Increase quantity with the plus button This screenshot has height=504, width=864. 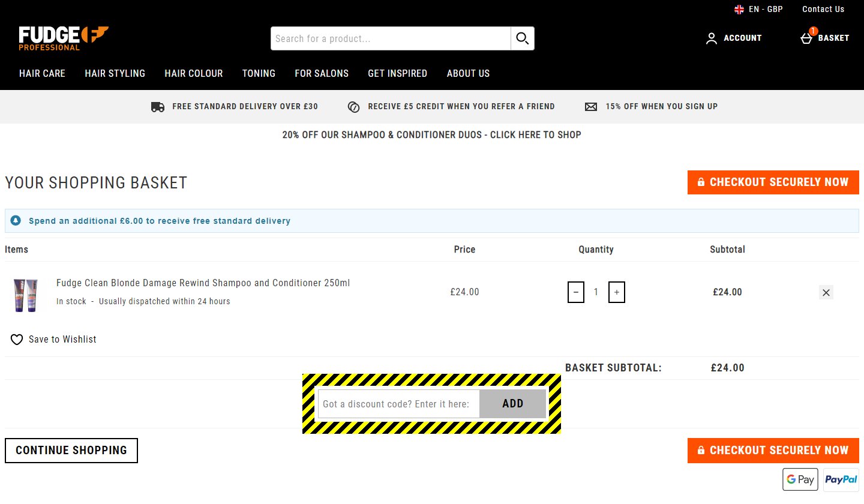[x=617, y=292]
